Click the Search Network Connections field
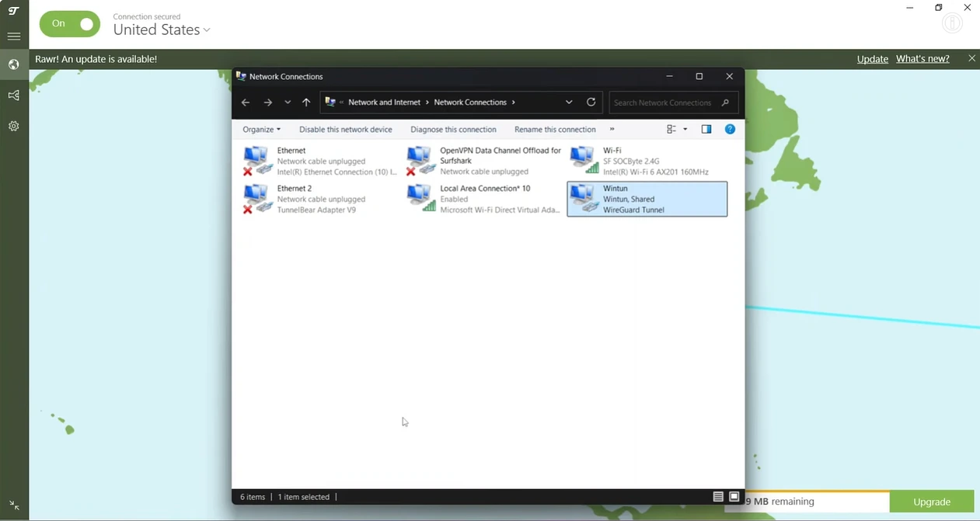Screen dimensions: 980x521 [672, 102]
